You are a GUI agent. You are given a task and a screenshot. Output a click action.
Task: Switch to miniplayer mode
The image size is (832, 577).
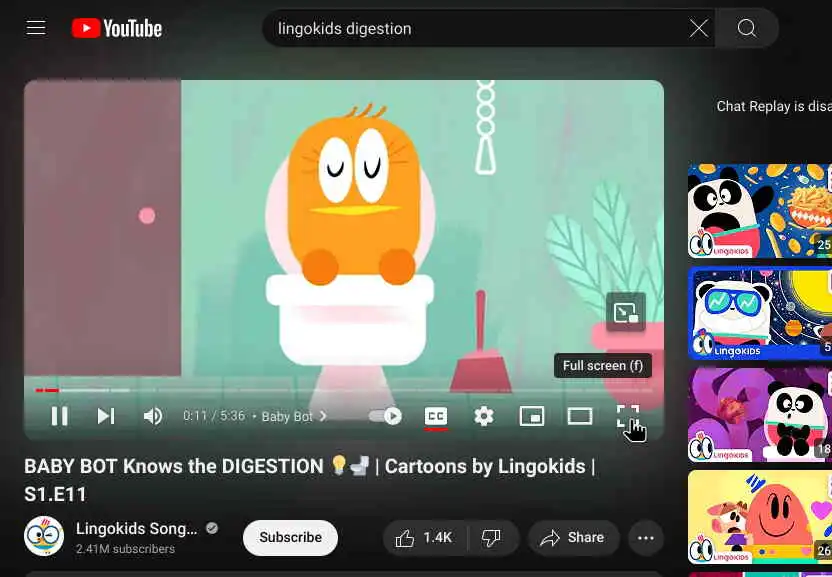tap(531, 416)
